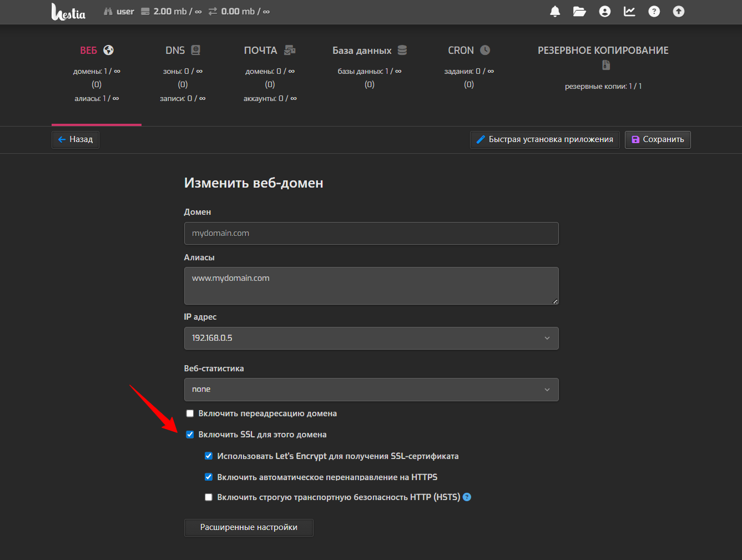Click the зоны: 0 / ∞ text
The image size is (742, 560).
tap(183, 71)
